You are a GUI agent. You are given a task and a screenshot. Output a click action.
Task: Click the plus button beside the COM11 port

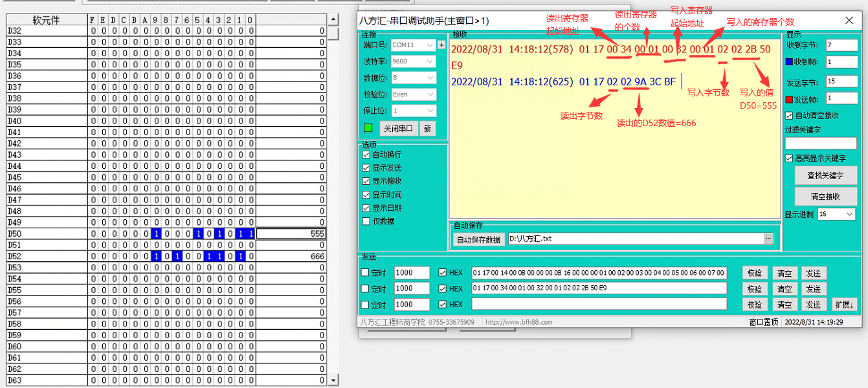pos(441,45)
